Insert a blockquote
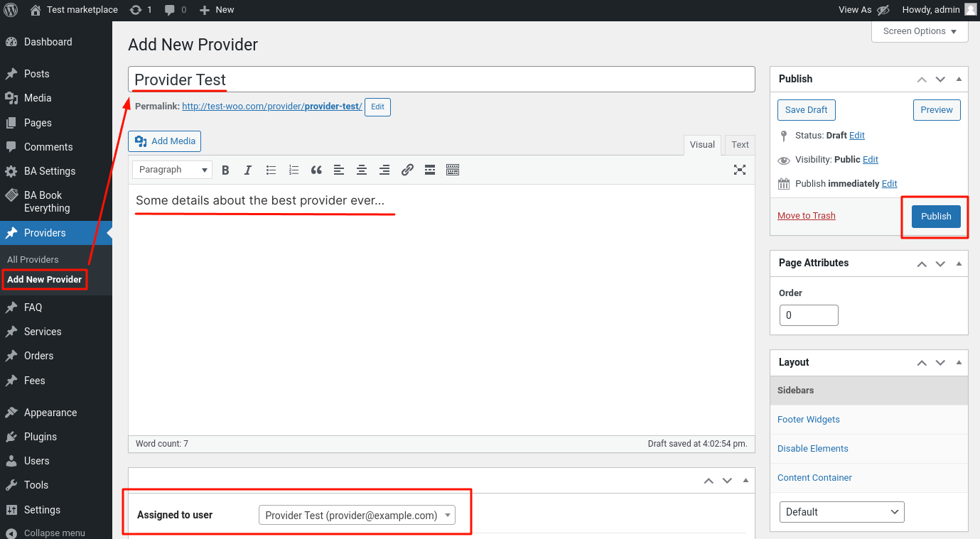The width and height of the screenshot is (980, 539). click(316, 170)
